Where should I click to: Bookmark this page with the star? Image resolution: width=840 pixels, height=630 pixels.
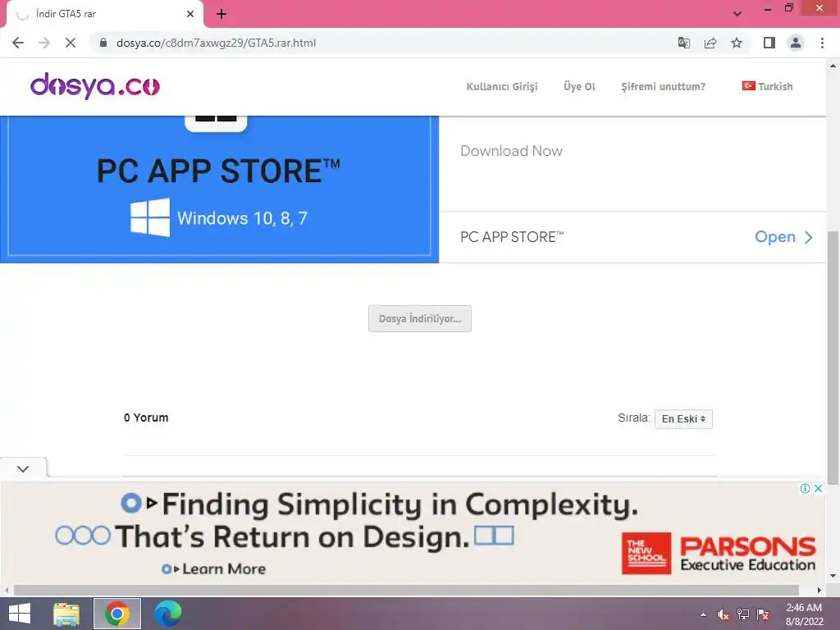[x=737, y=43]
